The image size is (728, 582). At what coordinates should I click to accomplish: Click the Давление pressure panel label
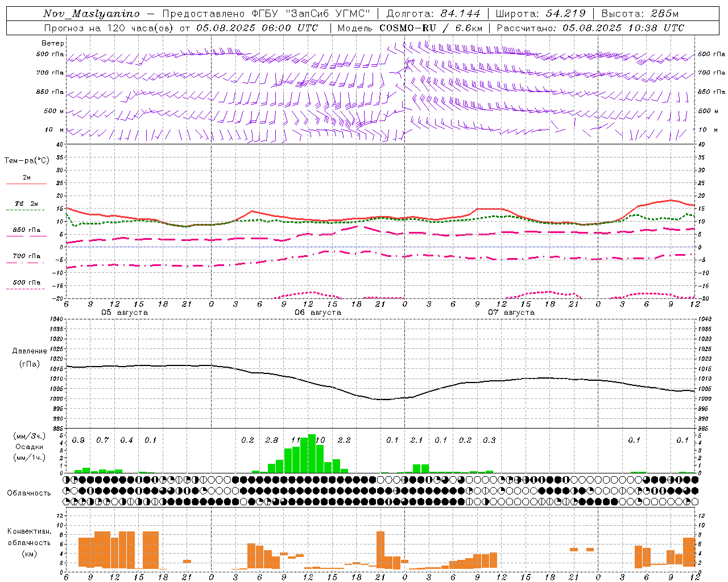point(30,351)
